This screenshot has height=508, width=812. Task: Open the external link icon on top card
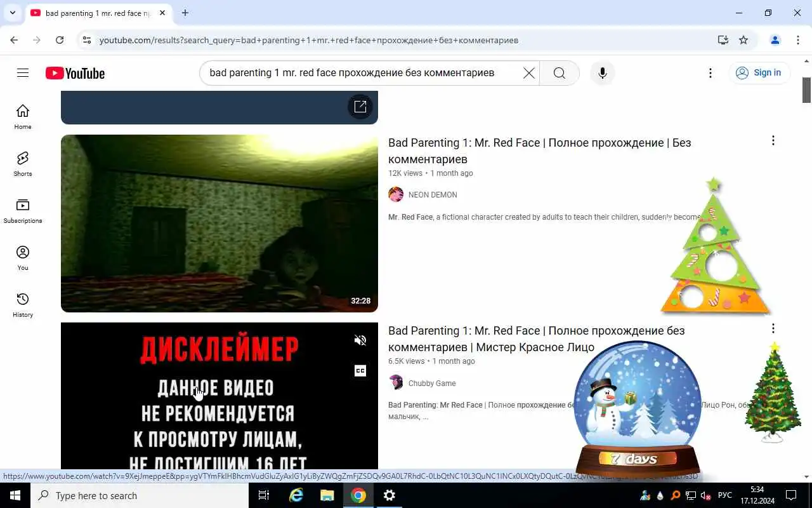click(360, 106)
